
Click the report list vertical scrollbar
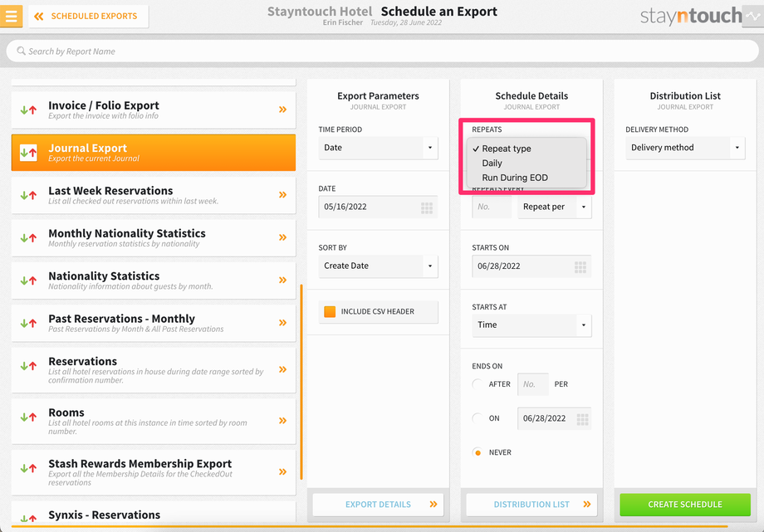tap(301, 382)
